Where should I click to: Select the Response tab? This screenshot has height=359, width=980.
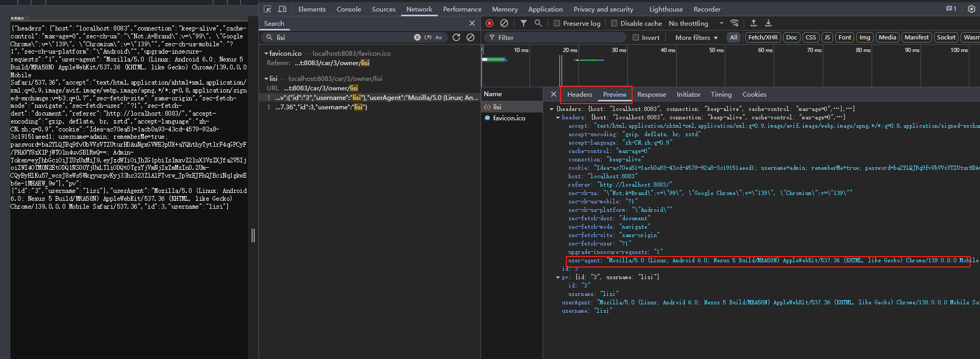click(x=652, y=95)
